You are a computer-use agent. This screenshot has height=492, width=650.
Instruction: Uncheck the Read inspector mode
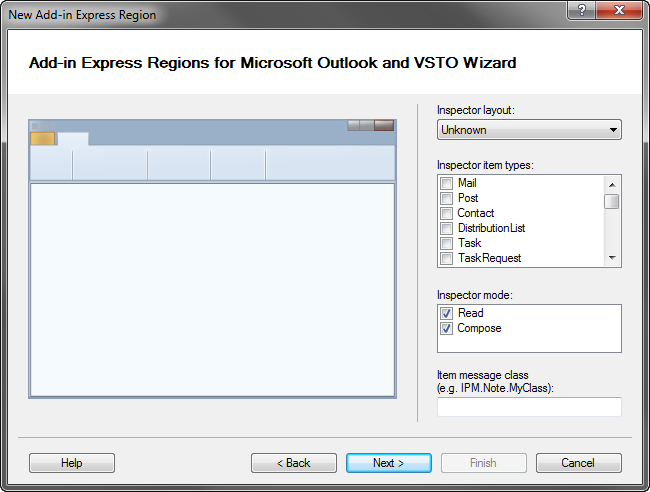click(x=446, y=313)
